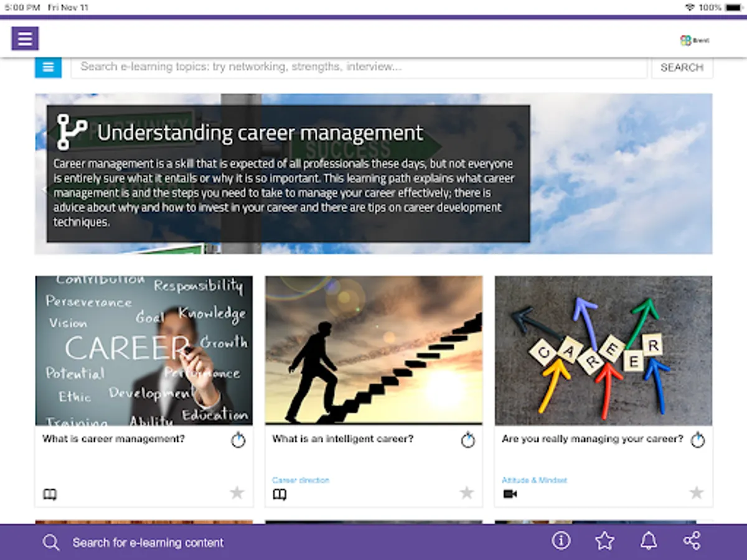Click book icon on "What is career management?" card

[x=50, y=495]
